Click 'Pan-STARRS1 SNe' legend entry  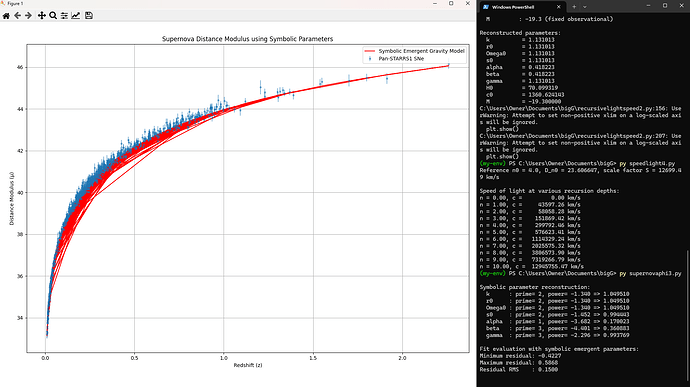coord(401,58)
